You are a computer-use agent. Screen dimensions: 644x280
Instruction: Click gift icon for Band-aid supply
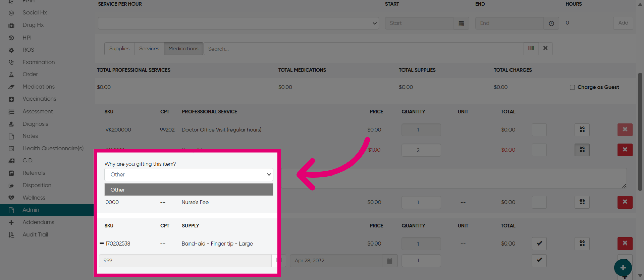pyautogui.click(x=582, y=243)
